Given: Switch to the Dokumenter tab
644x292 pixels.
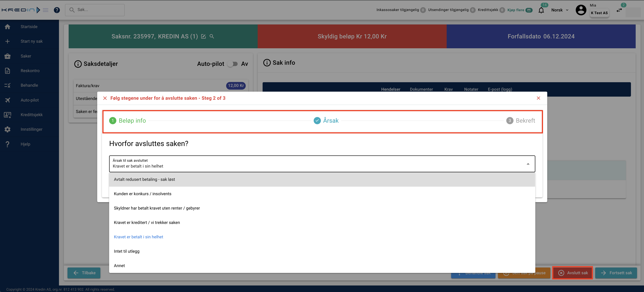Looking at the screenshot, I should coord(421,89).
